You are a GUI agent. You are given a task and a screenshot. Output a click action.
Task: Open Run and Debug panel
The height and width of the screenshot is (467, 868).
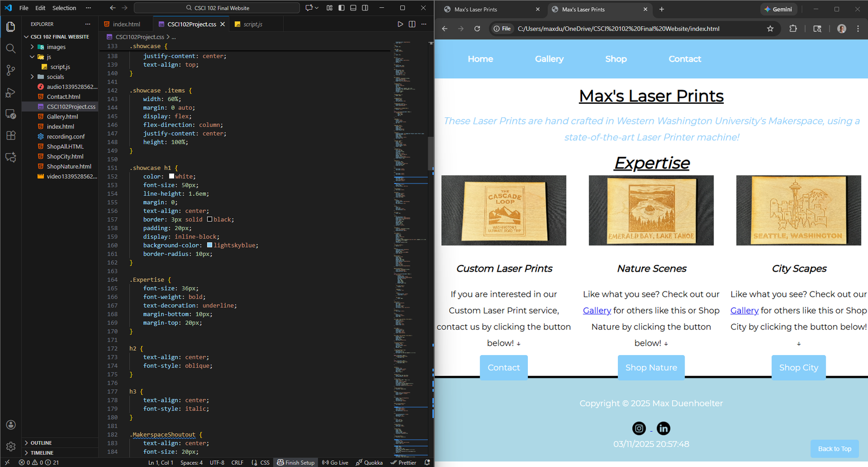10,92
